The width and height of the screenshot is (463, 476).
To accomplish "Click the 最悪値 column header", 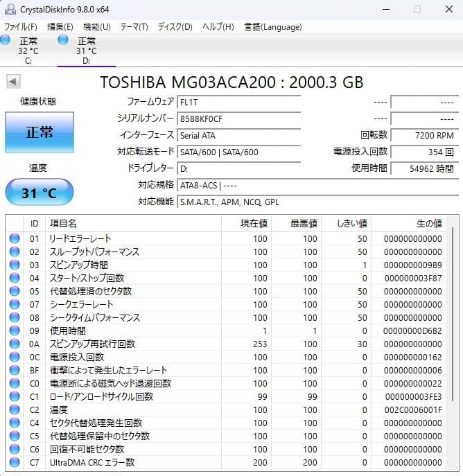I will click(297, 224).
